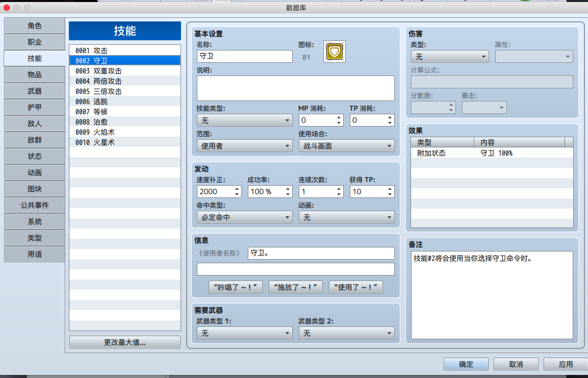Open the 使用场合 dropdown
The width and height of the screenshot is (588, 378).
coord(346,146)
